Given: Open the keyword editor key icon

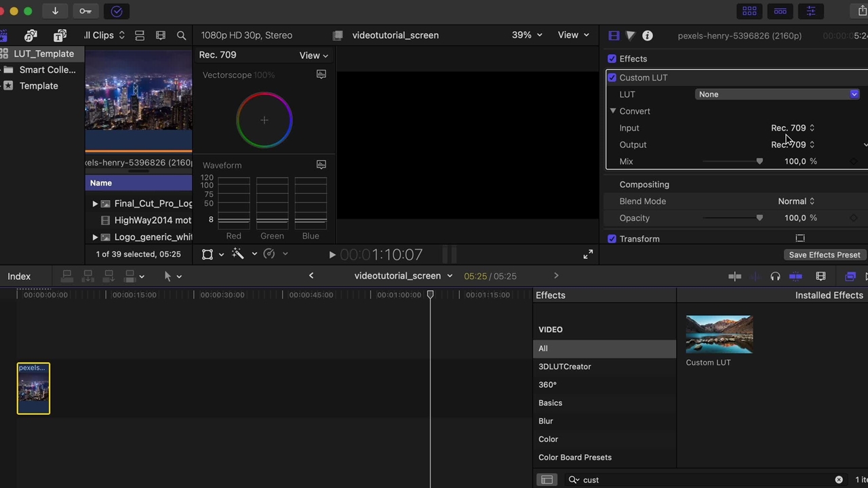Looking at the screenshot, I should [x=85, y=11].
